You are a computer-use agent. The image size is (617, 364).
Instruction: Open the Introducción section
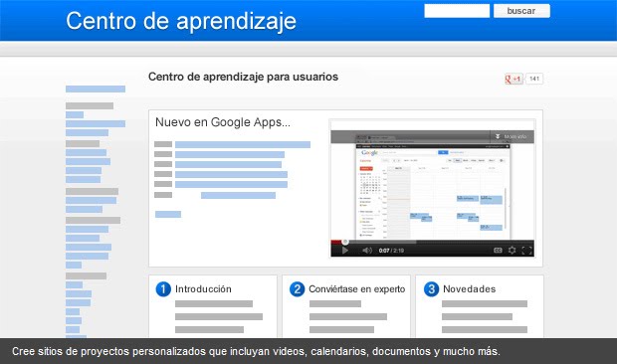click(x=203, y=289)
